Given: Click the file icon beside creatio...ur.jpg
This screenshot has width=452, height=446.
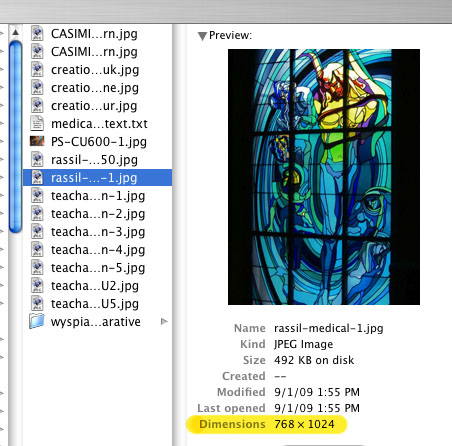Looking at the screenshot, I should 37,106.
